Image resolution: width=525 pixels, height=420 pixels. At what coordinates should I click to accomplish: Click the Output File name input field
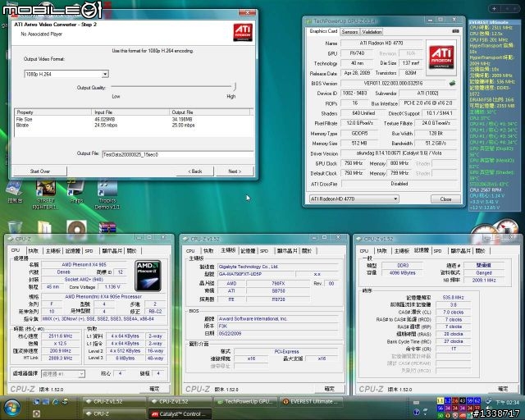178,154
